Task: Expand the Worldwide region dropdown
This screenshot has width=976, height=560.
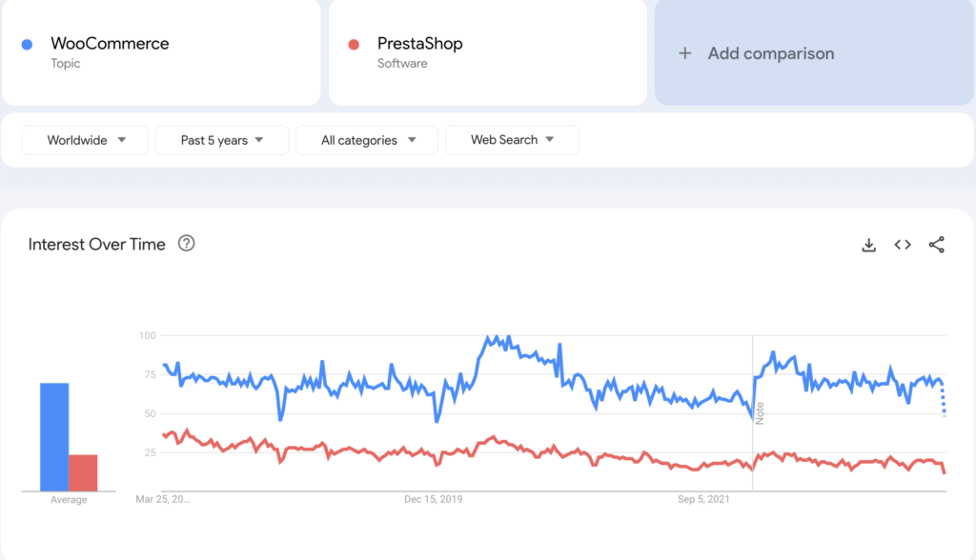Action: [85, 140]
